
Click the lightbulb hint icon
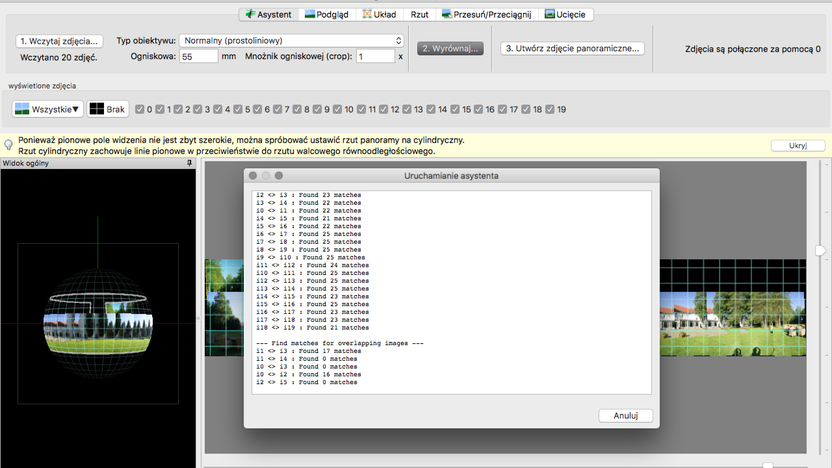[8, 145]
